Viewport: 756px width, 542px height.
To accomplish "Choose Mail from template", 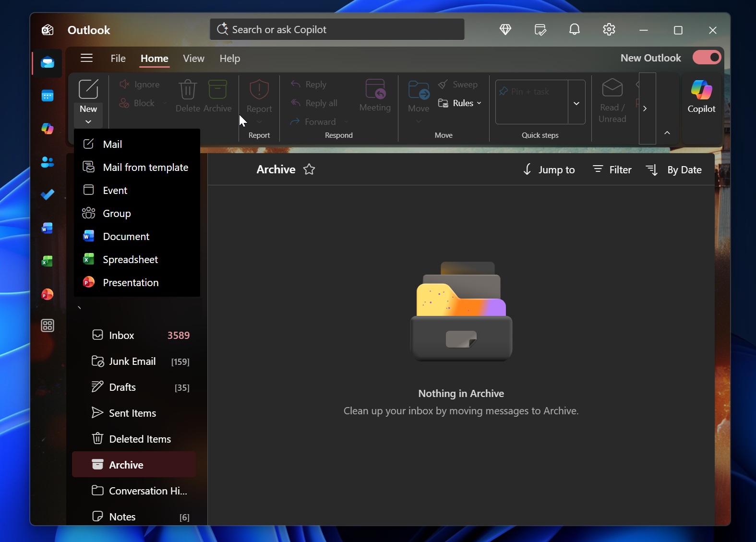I will pos(137,167).
